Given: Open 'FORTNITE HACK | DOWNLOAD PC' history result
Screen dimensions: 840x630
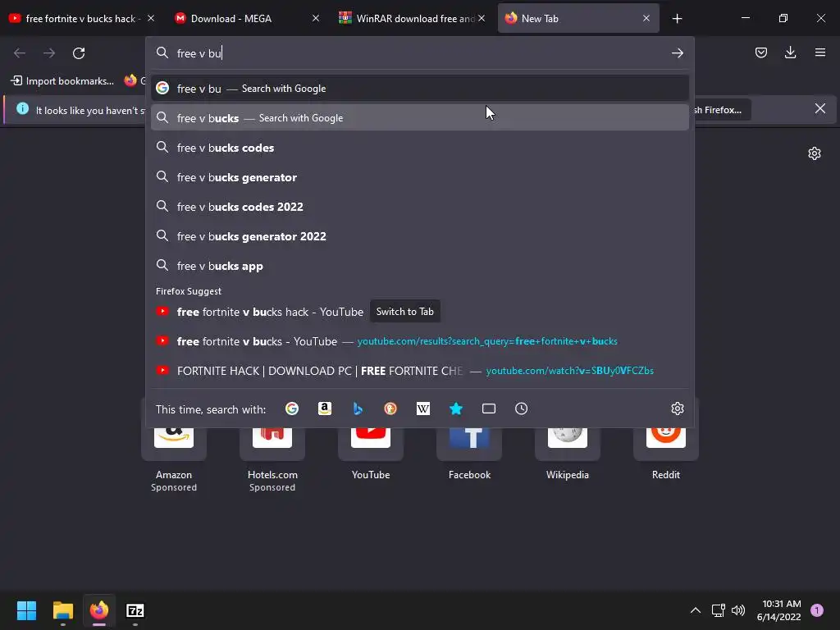Looking at the screenshot, I should (419, 371).
